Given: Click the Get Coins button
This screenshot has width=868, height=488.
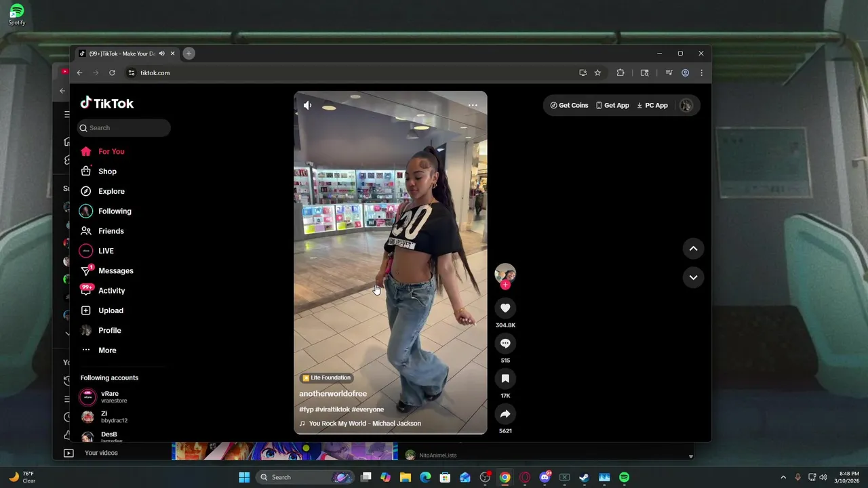Looking at the screenshot, I should 569,105.
